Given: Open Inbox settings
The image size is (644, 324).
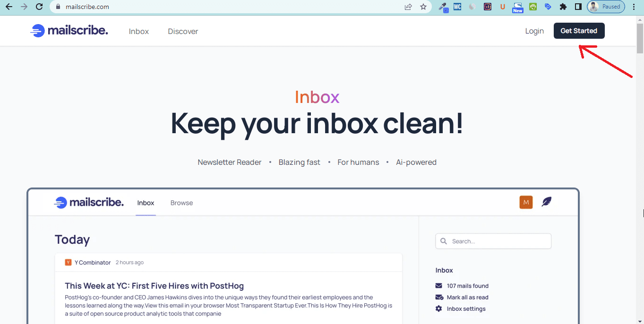Looking at the screenshot, I should (x=466, y=308).
